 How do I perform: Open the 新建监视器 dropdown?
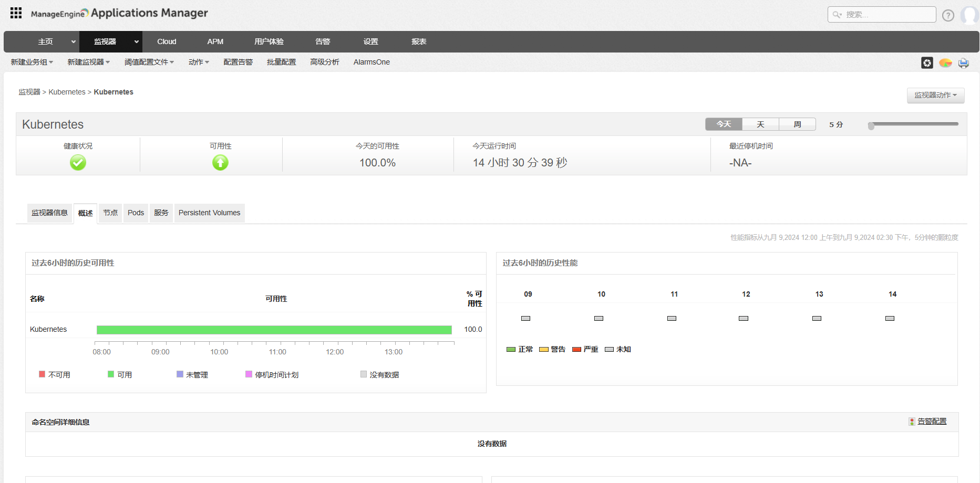89,62
